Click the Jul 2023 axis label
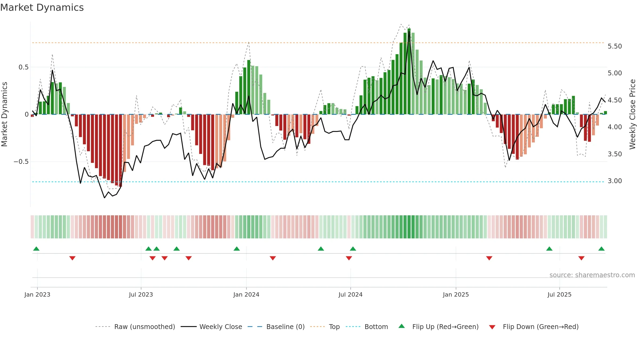Viewport: 644px width, 362px height. pyautogui.click(x=141, y=294)
